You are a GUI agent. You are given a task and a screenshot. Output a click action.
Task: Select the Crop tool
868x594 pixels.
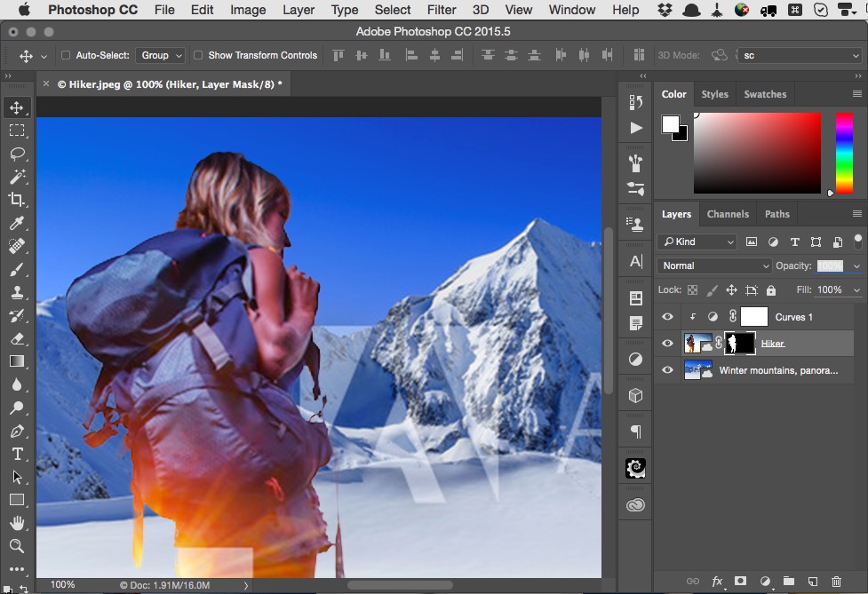(17, 200)
